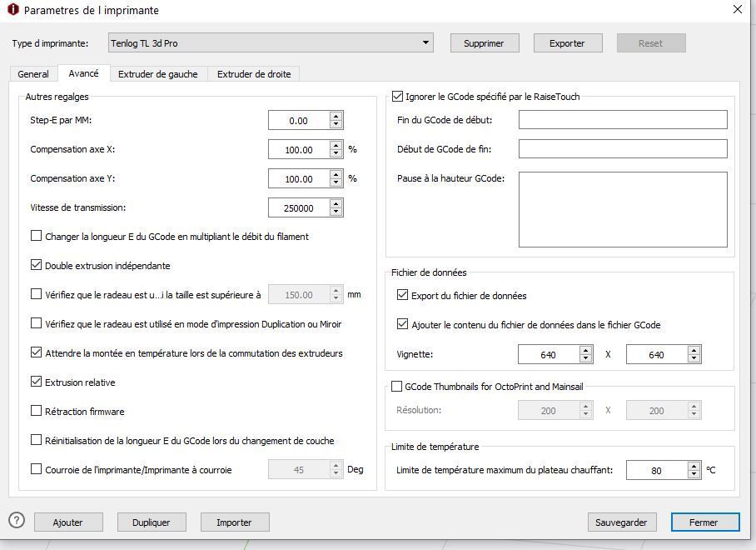Decrease Vitesse de transmission with down arrow
This screenshot has width=756, height=550.
(x=336, y=212)
